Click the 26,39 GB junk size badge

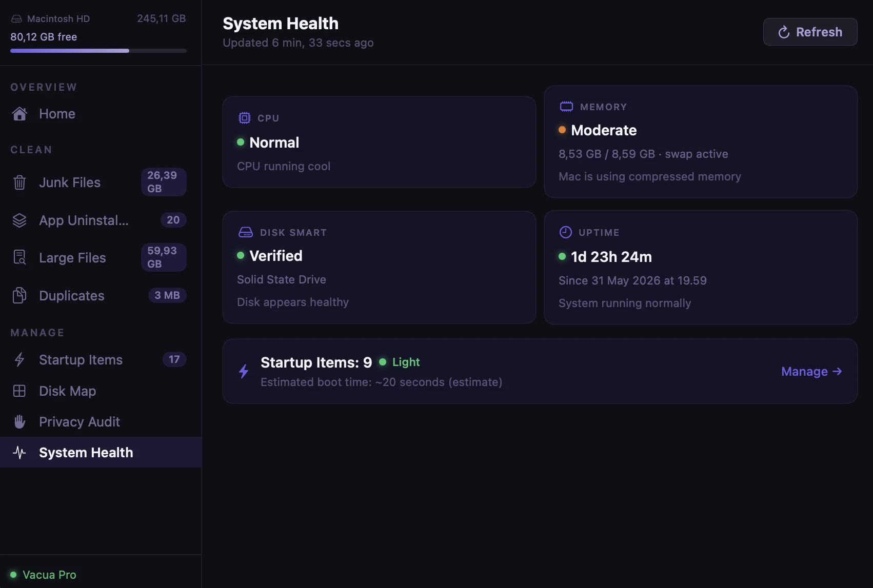pos(164,182)
